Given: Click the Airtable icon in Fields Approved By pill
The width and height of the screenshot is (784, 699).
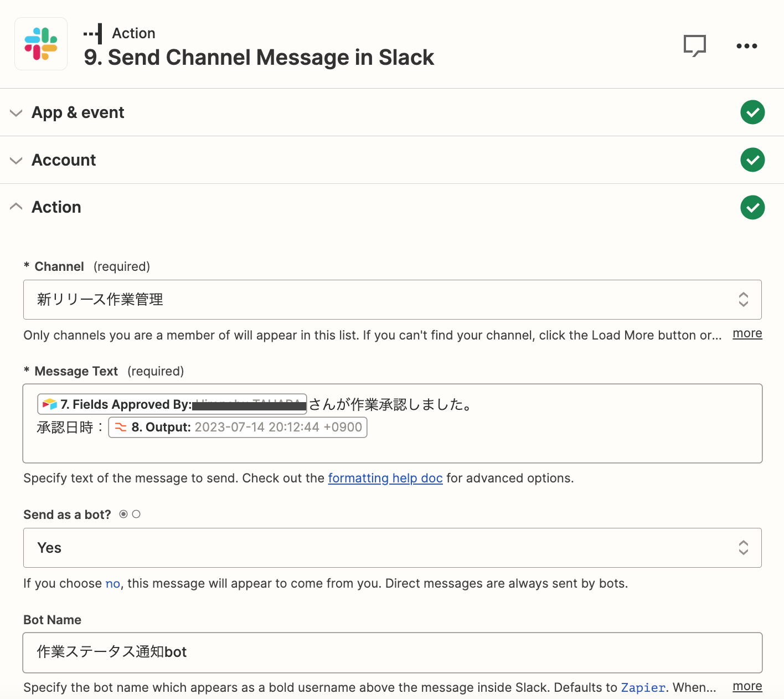Looking at the screenshot, I should pyautogui.click(x=50, y=404).
